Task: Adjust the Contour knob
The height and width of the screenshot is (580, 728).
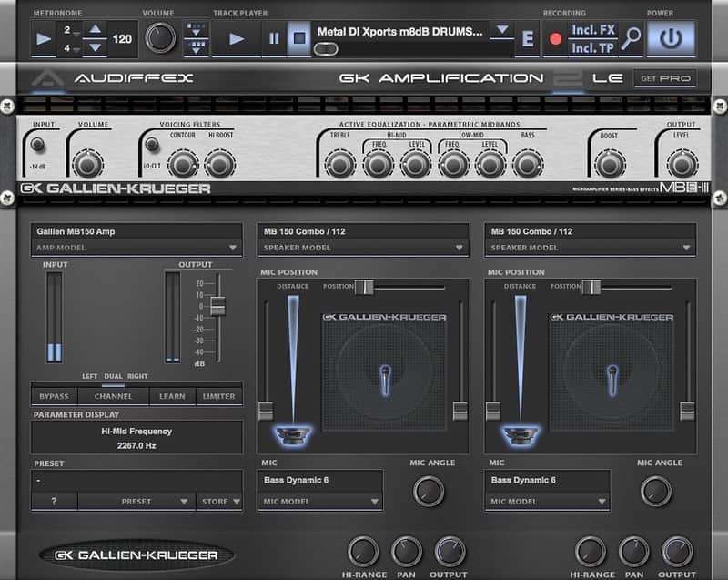Action: coord(183,165)
